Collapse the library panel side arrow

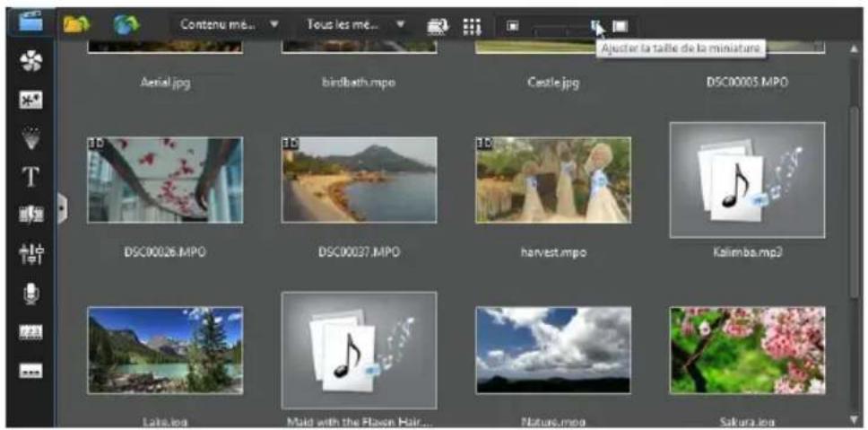tap(61, 208)
